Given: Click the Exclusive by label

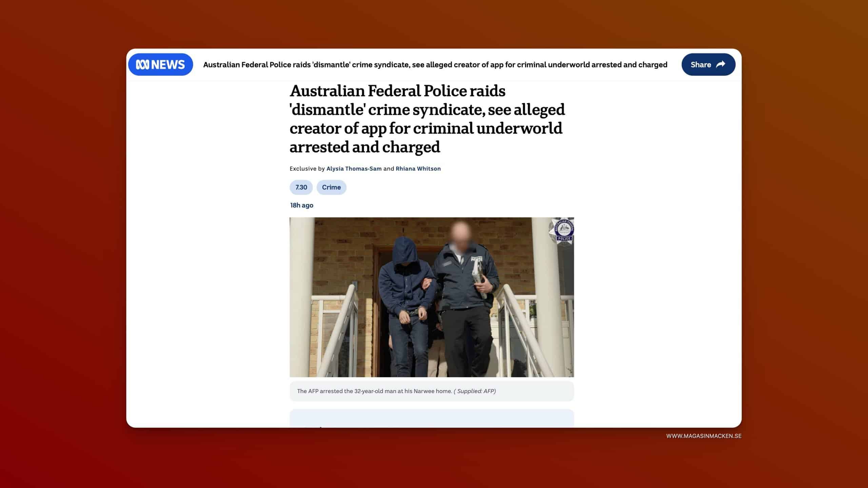Looking at the screenshot, I should pos(307,169).
